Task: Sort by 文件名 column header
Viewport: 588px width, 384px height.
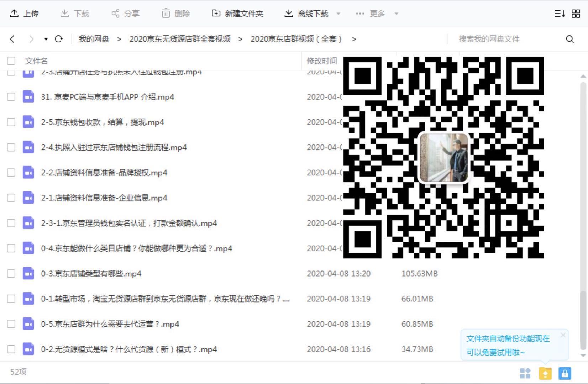Action: pyautogui.click(x=36, y=61)
